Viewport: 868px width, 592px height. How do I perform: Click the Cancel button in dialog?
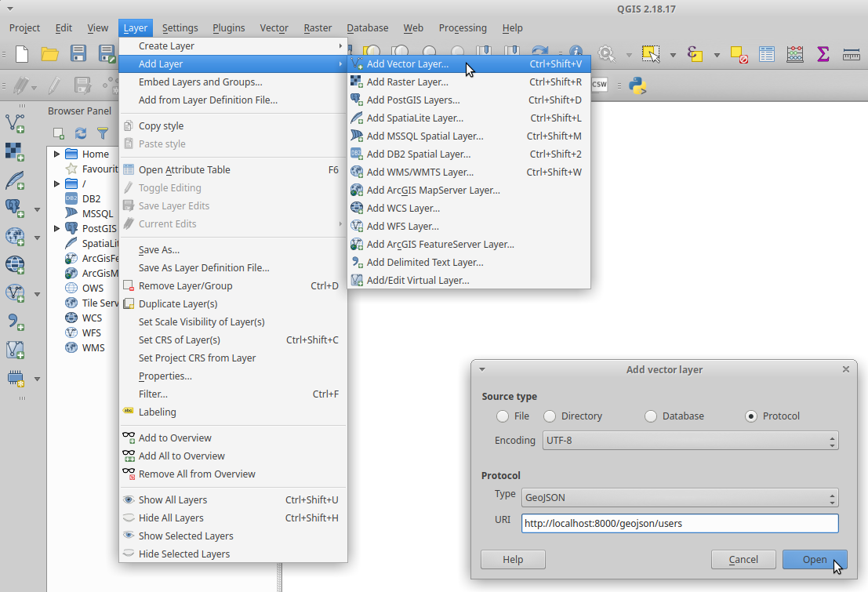coord(743,560)
